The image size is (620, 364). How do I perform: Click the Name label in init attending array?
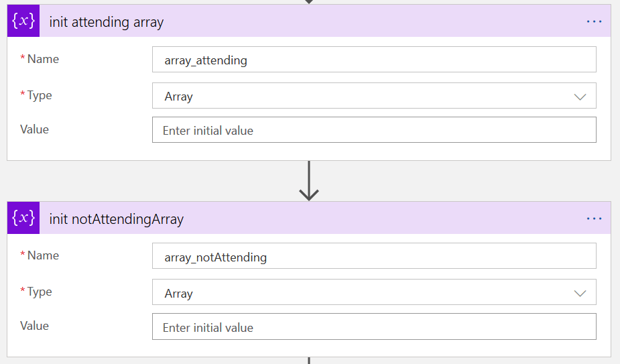click(x=43, y=59)
